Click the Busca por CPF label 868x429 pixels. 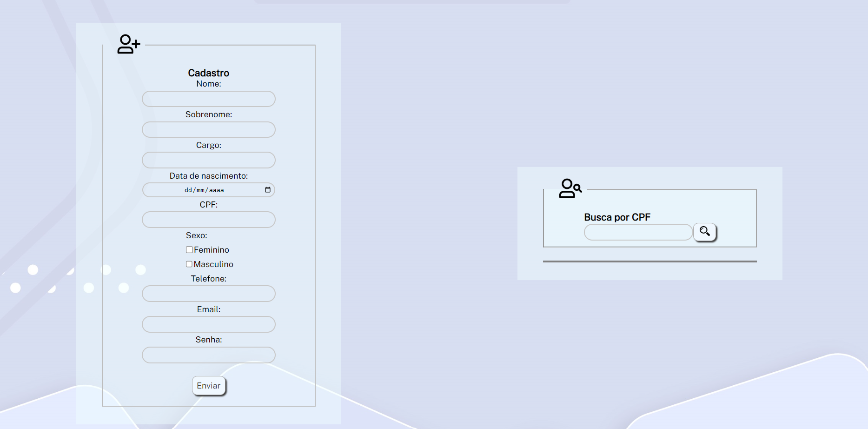617,217
